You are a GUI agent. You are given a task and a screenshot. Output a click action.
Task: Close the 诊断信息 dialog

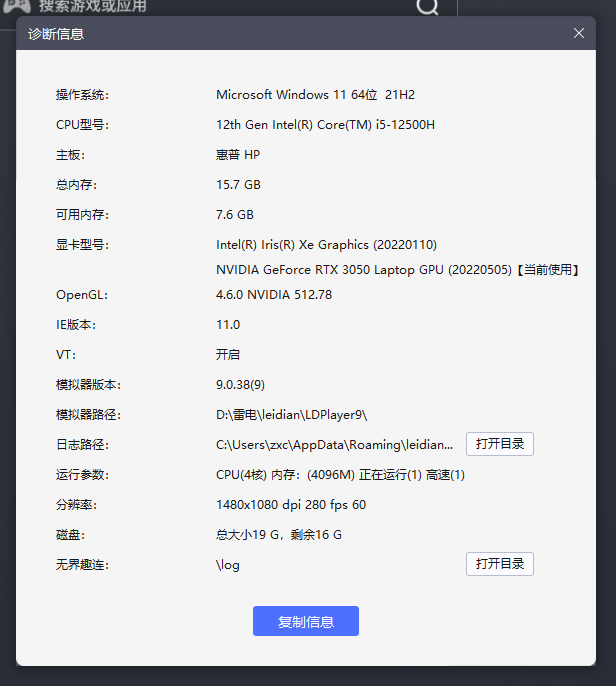click(x=578, y=33)
